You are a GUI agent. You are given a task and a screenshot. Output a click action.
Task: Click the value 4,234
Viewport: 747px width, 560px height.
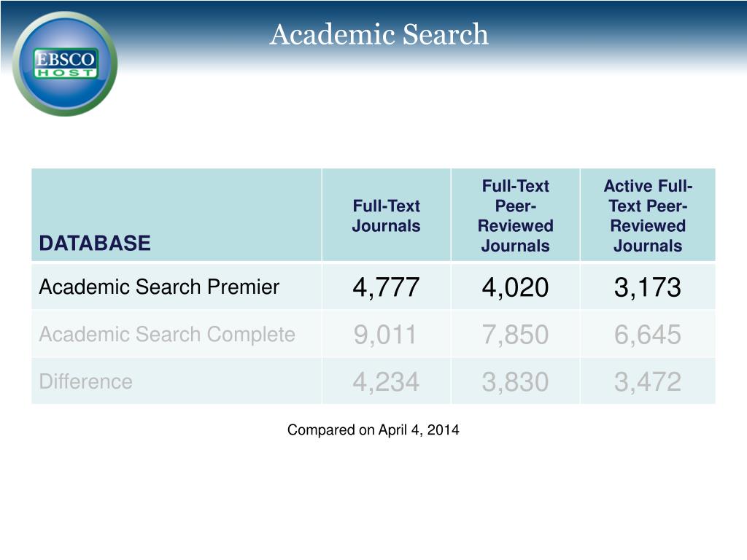click(387, 382)
